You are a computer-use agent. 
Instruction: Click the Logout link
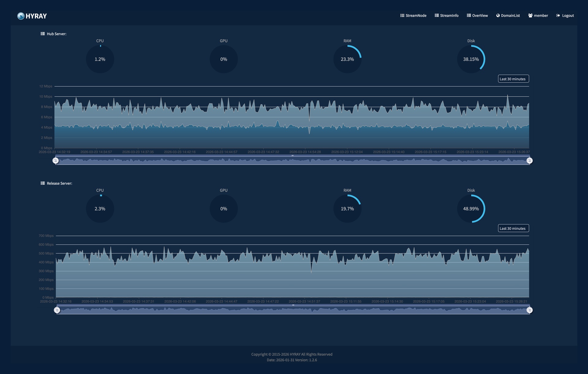568,15
